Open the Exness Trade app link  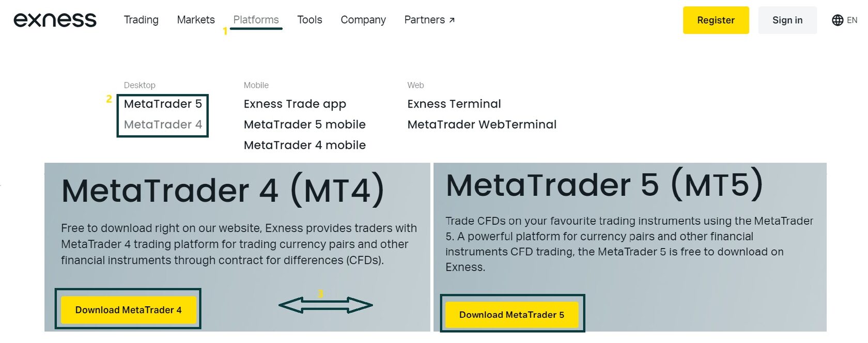pos(295,104)
